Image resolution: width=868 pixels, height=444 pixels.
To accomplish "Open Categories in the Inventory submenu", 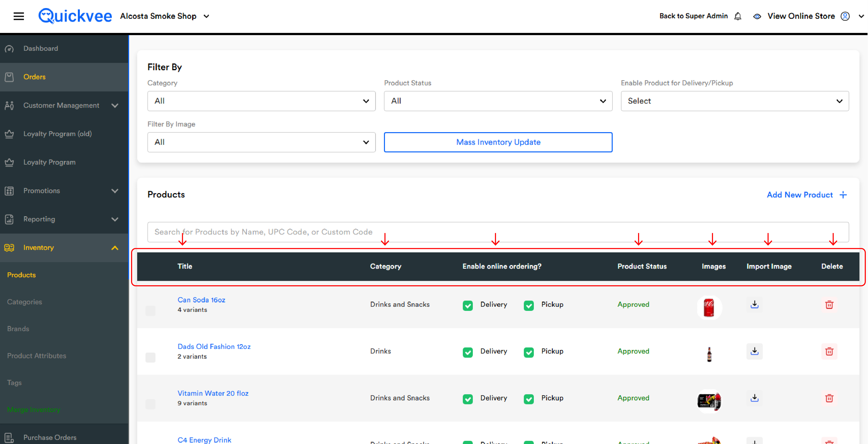I will (25, 302).
